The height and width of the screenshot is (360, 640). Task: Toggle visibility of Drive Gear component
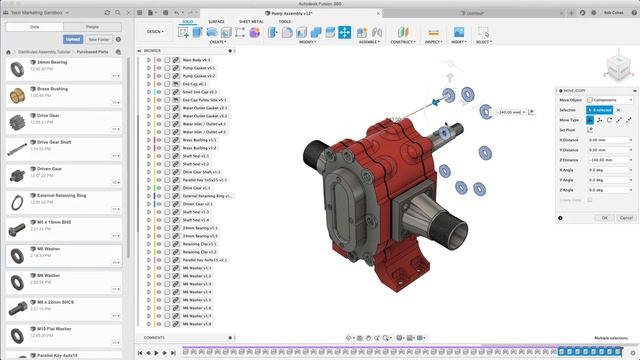tap(159, 188)
